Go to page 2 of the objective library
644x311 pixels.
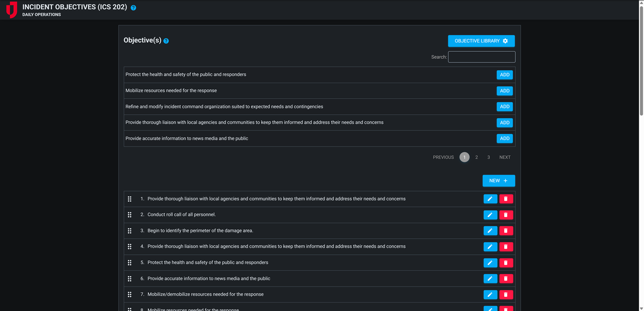(476, 157)
